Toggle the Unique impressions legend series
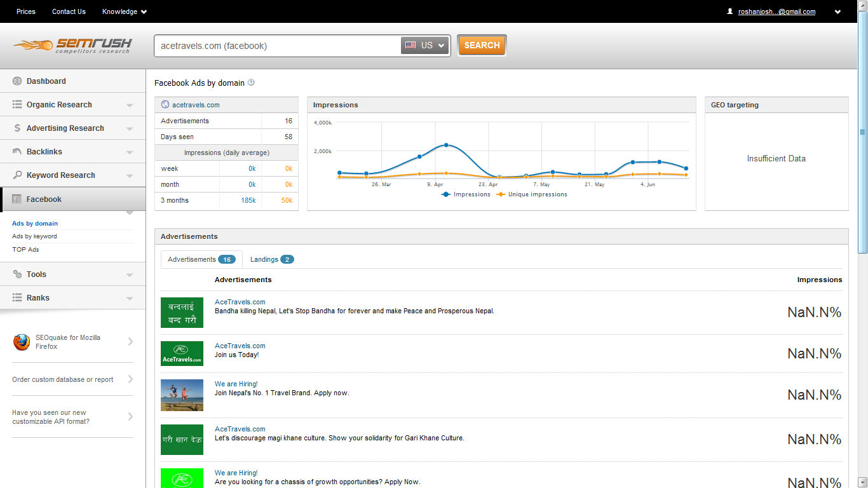Screen dimensions: 868x488 coord(532,194)
